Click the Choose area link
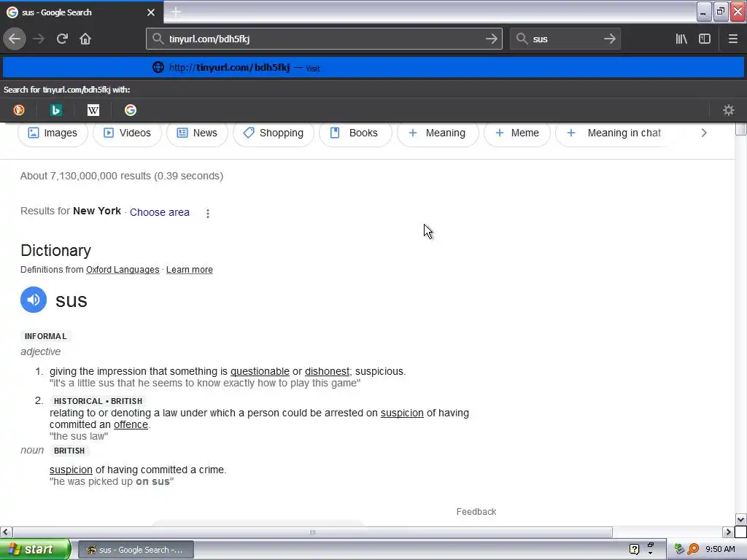Screen dimensions: 747x560 160,212
